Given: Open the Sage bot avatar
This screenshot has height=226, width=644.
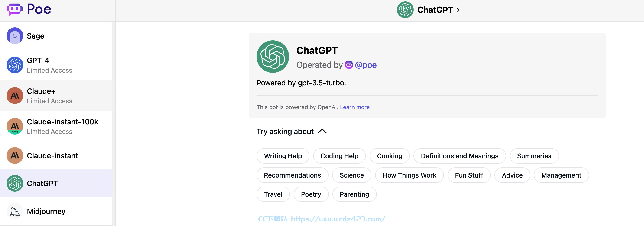Looking at the screenshot, I should (15, 36).
